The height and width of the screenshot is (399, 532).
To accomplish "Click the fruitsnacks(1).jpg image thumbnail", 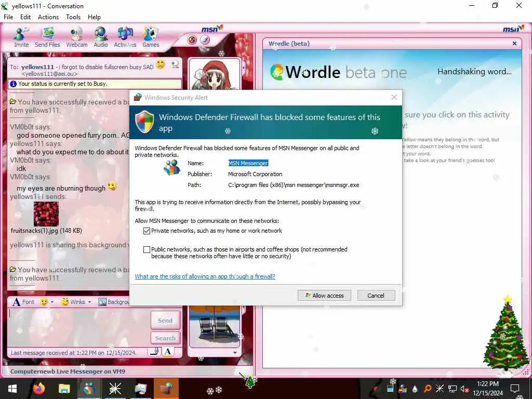I will 46,214.
